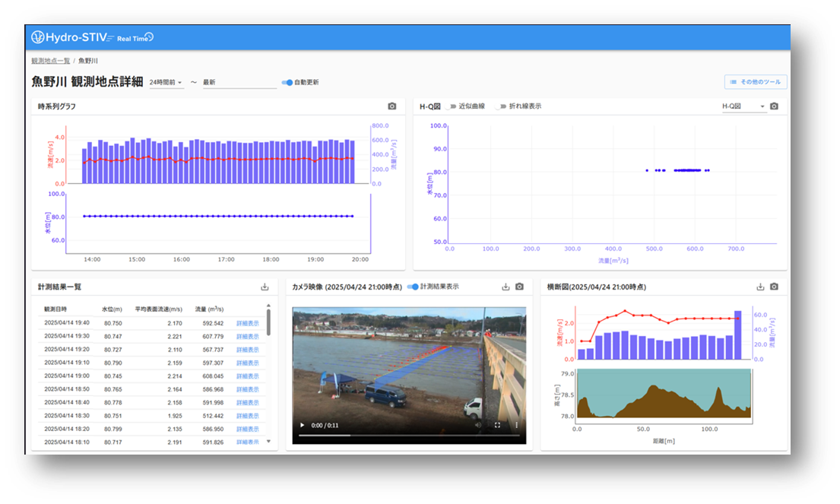
Task: Click the 最新 end-time input field
Action: [239, 83]
